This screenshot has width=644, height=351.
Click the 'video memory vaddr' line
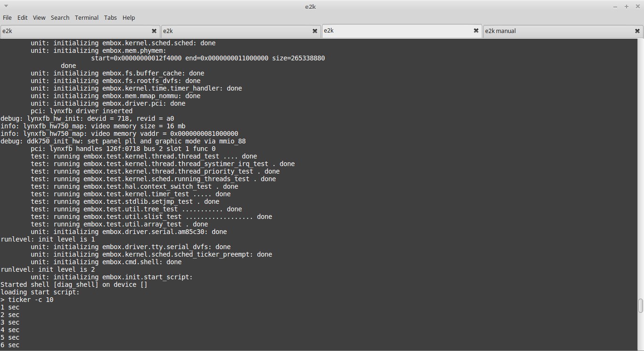(119, 134)
